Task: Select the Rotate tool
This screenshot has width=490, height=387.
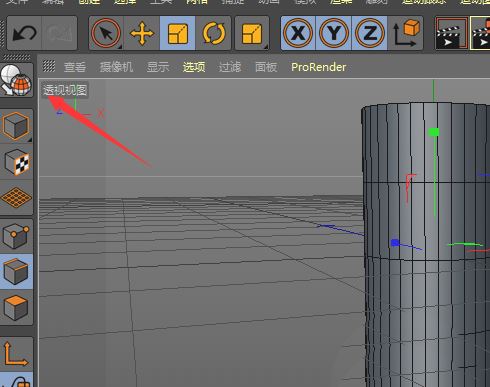Action: click(x=213, y=33)
